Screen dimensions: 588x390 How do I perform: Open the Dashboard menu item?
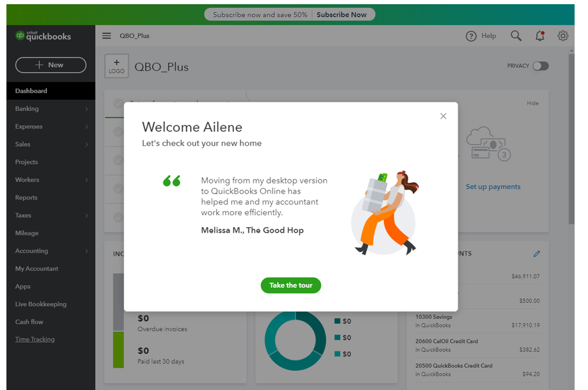51,91
